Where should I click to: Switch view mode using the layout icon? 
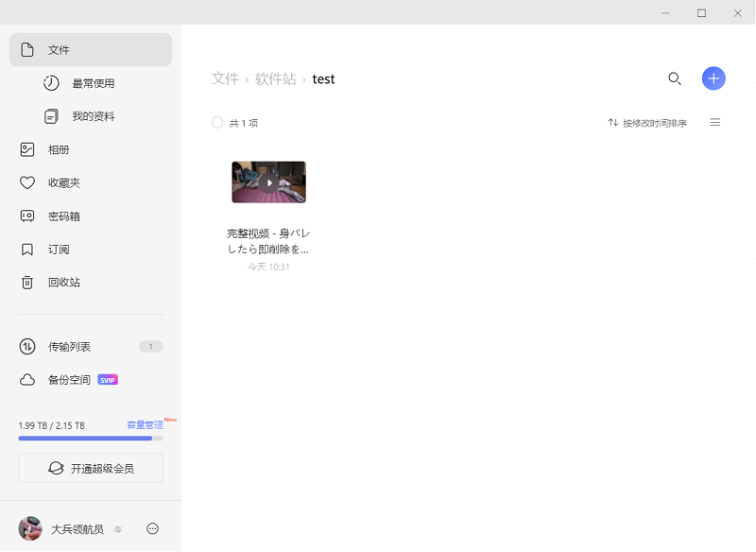(x=714, y=122)
